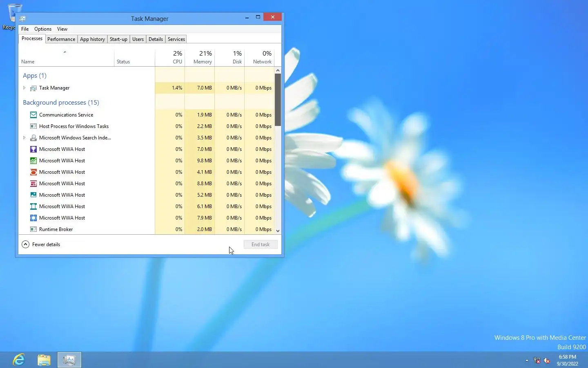Collapse view with Fewer details chevron
Image resolution: width=588 pixels, height=368 pixels.
point(25,245)
